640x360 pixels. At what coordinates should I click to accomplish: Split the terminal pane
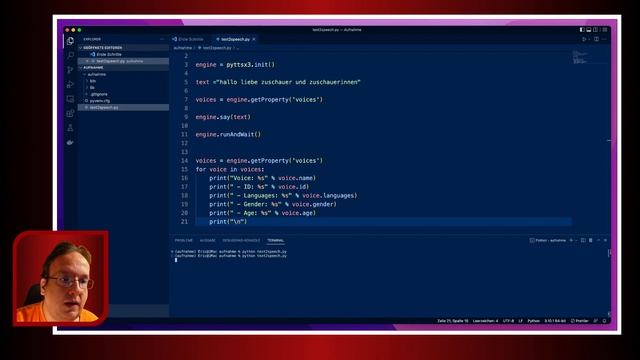click(x=583, y=240)
